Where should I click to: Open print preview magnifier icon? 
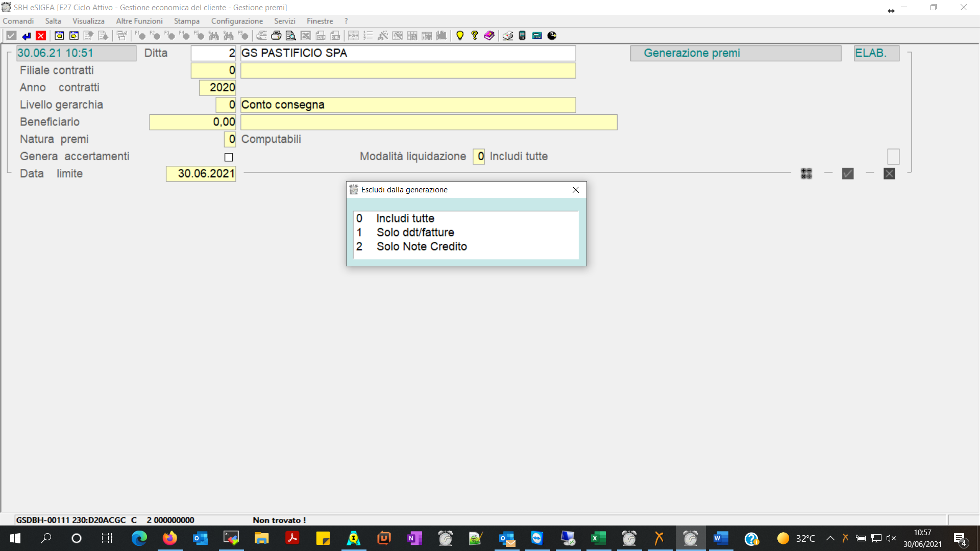point(291,36)
